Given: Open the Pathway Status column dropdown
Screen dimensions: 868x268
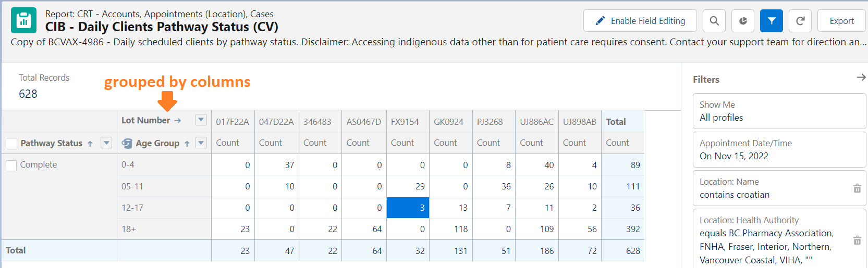Looking at the screenshot, I should (x=106, y=143).
